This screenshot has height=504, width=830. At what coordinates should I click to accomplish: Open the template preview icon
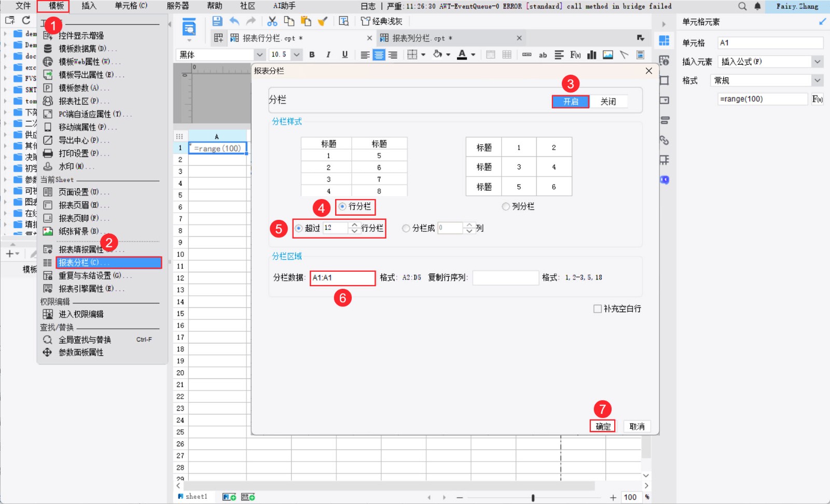(343, 21)
